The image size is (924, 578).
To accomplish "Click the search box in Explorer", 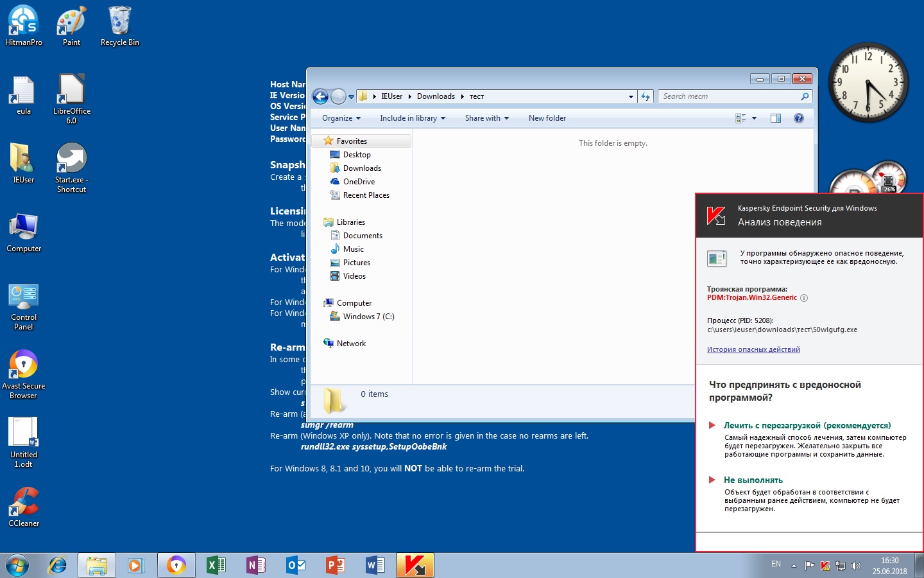I will [x=735, y=96].
